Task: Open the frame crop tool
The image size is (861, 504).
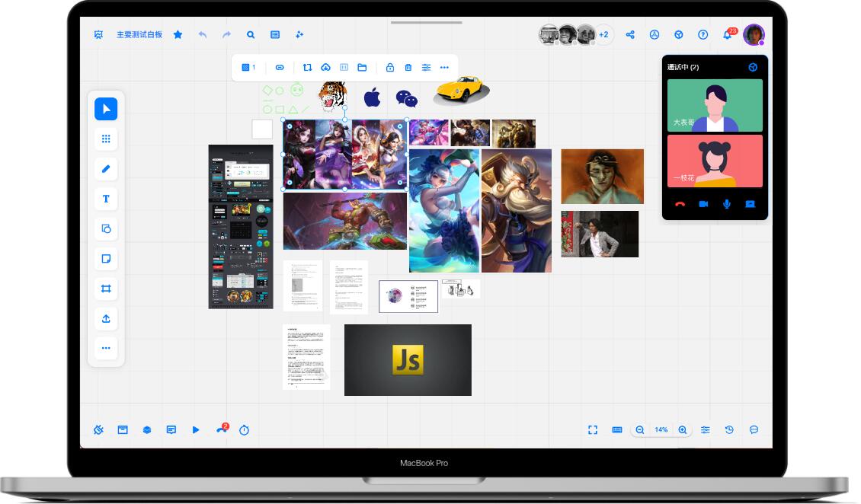Action: (x=106, y=289)
